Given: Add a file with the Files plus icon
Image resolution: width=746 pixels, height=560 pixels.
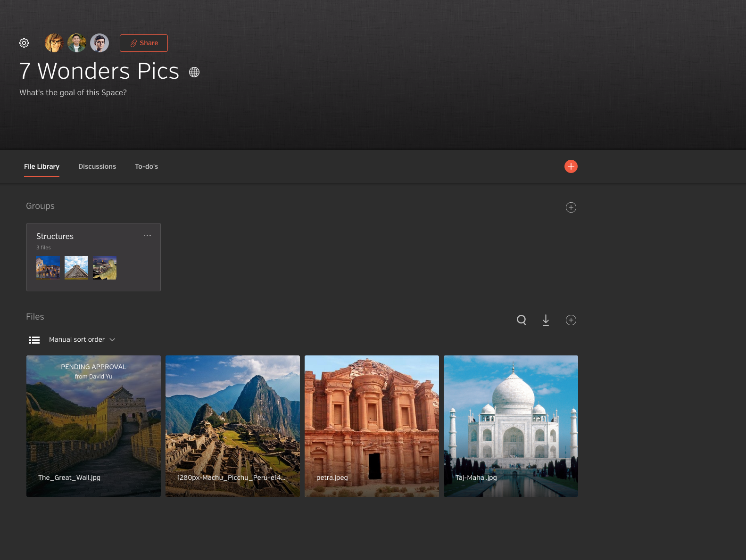Looking at the screenshot, I should (571, 320).
